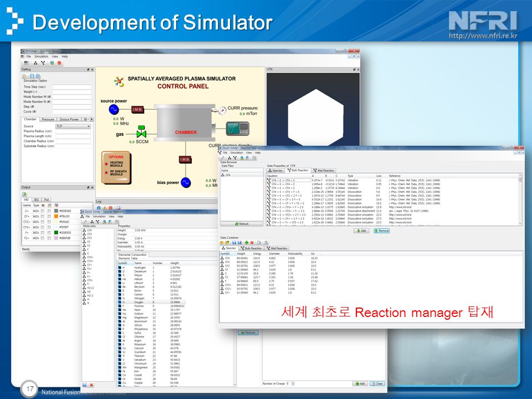Viewport: 532px width, 399px height.
Task: Click Number of Charge stepper
Action: pos(293,383)
